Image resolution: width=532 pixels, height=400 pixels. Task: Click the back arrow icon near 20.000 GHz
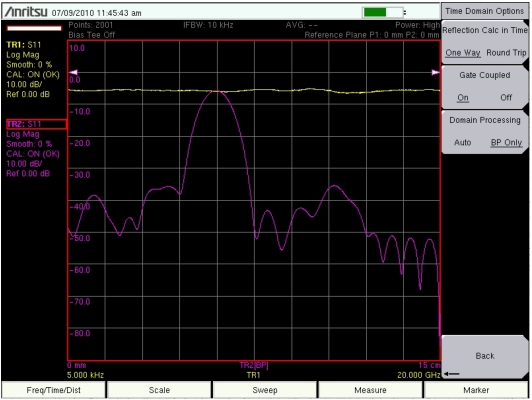point(452,374)
